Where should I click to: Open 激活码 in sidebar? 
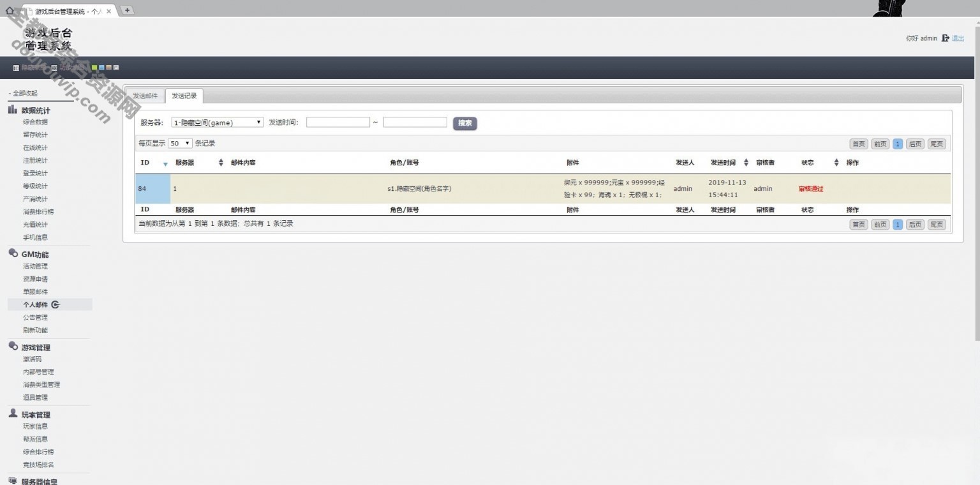click(x=32, y=359)
